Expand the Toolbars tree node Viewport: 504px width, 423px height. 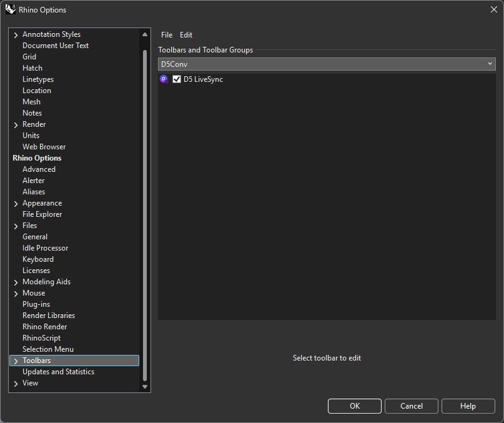click(16, 361)
